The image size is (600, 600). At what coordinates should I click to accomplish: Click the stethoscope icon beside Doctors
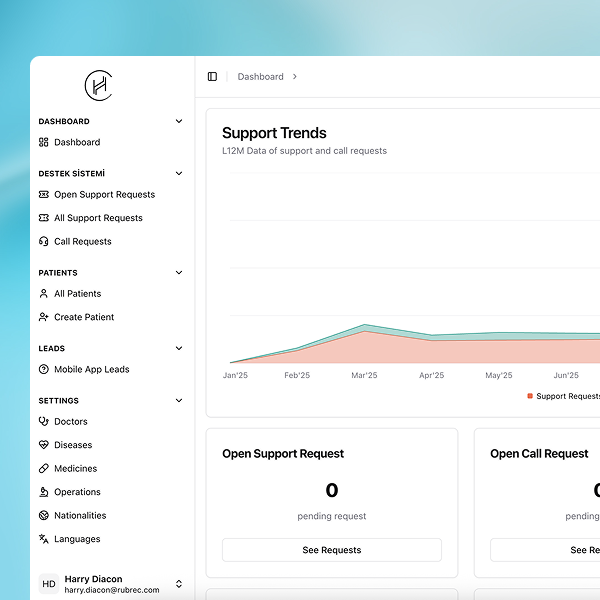(x=44, y=422)
